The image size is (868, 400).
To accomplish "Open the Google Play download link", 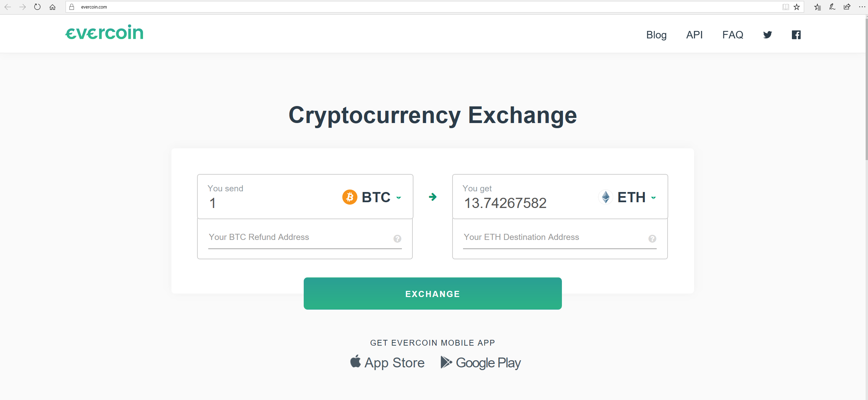I will click(x=480, y=363).
